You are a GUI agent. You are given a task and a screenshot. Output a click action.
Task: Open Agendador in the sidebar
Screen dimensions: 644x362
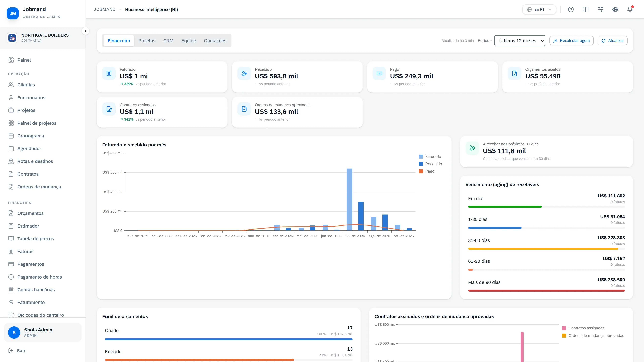pyautogui.click(x=43, y=149)
